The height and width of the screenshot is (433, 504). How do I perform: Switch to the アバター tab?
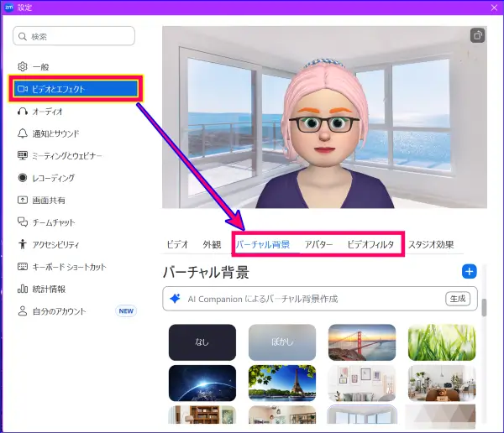click(318, 244)
